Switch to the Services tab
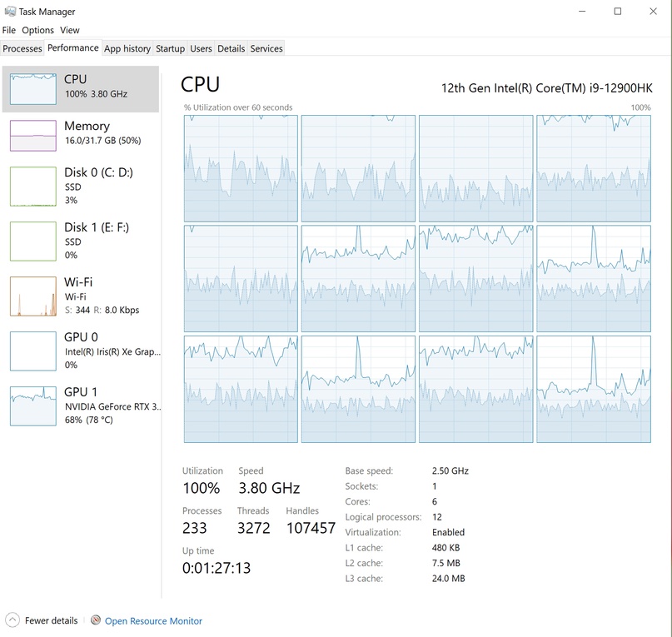Image resolution: width=672 pixels, height=637 pixels. point(266,48)
